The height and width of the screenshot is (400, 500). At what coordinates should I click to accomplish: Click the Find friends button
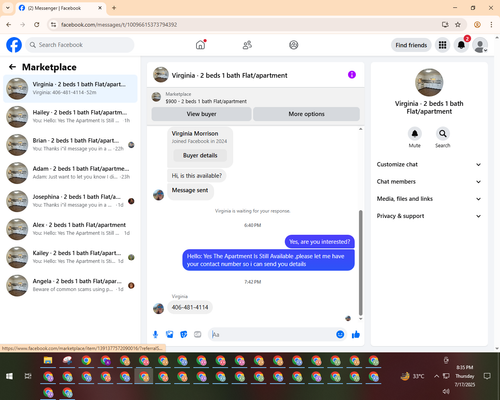pos(411,45)
